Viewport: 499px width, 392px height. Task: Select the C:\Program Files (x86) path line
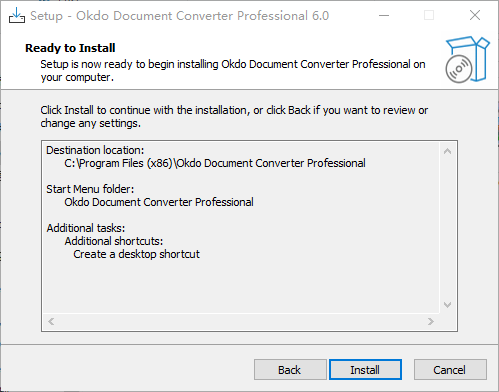tap(215, 163)
